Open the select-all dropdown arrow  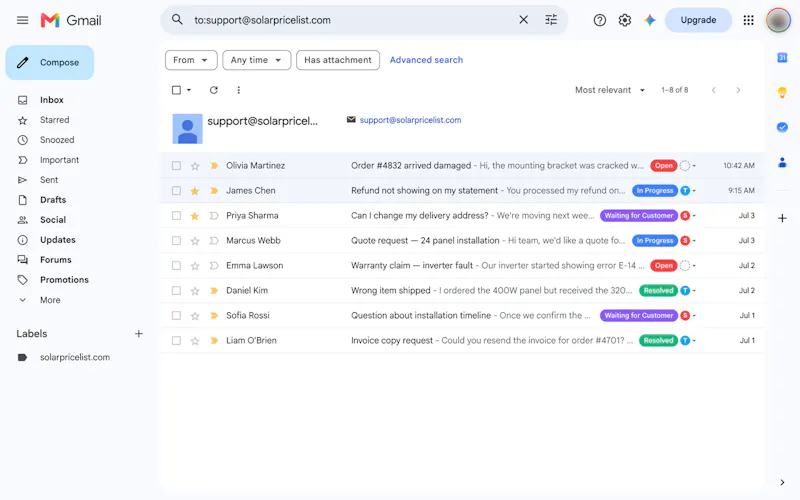[189, 90]
